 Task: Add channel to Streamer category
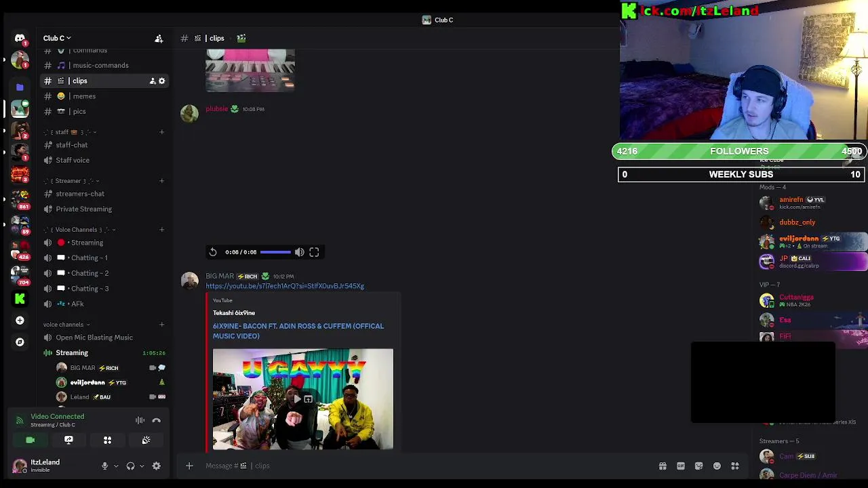(161, 181)
